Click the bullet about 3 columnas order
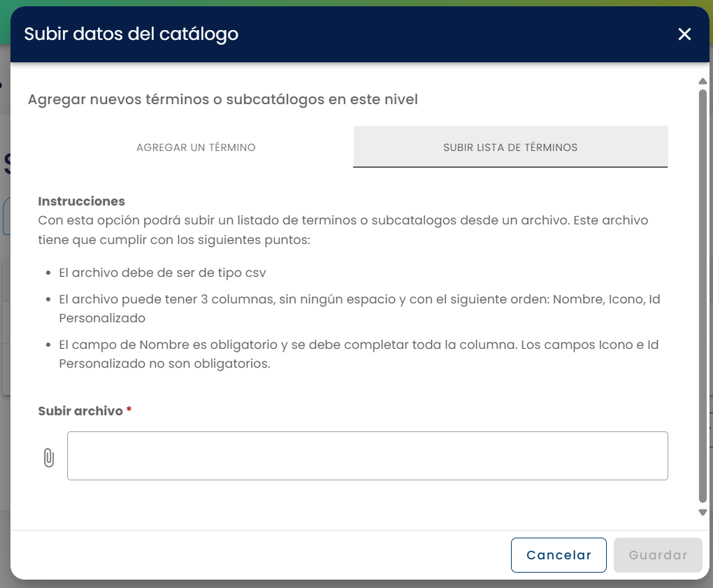Image resolution: width=713 pixels, height=588 pixels. 359,308
